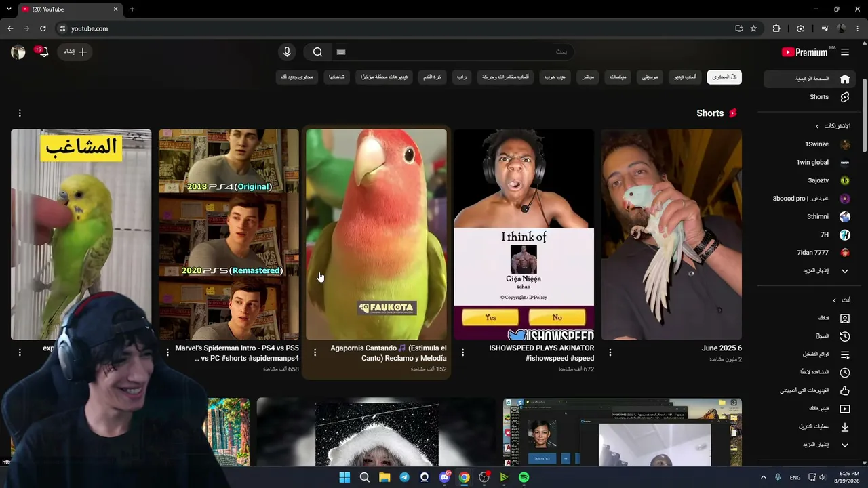This screenshot has height=488, width=868.
Task: Click the ENG language indicator
Action: point(795,477)
